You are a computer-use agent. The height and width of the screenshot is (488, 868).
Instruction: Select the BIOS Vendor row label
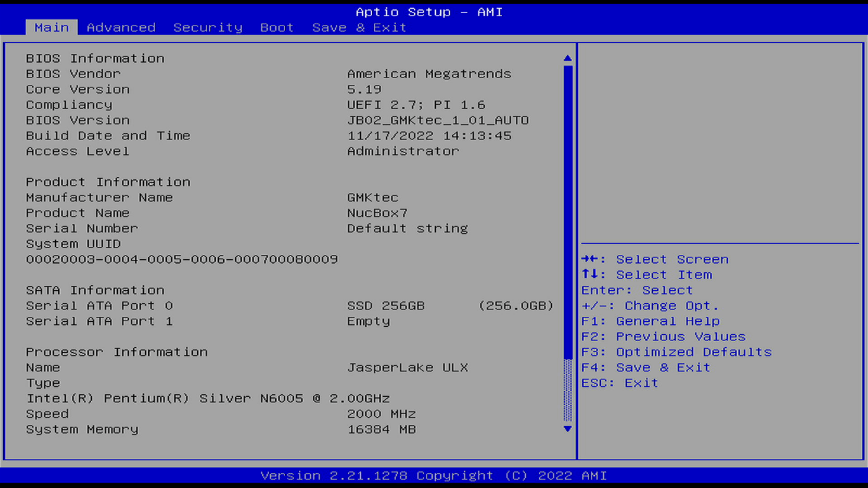point(73,74)
